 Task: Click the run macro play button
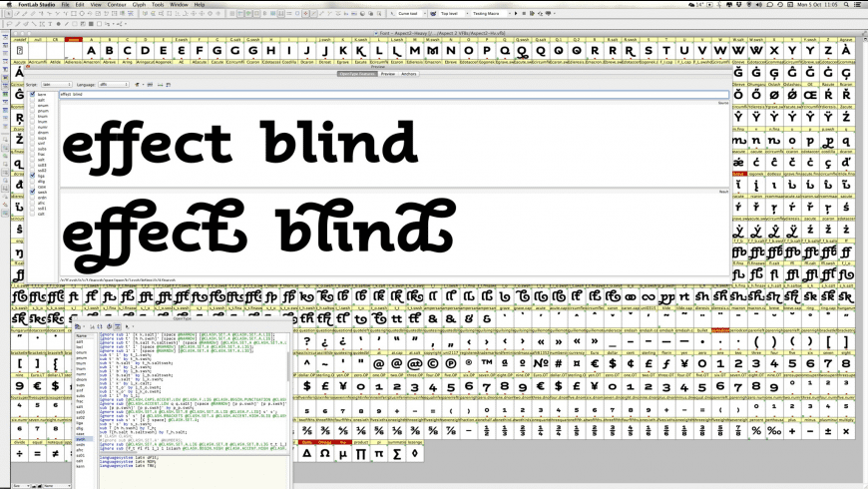point(516,13)
